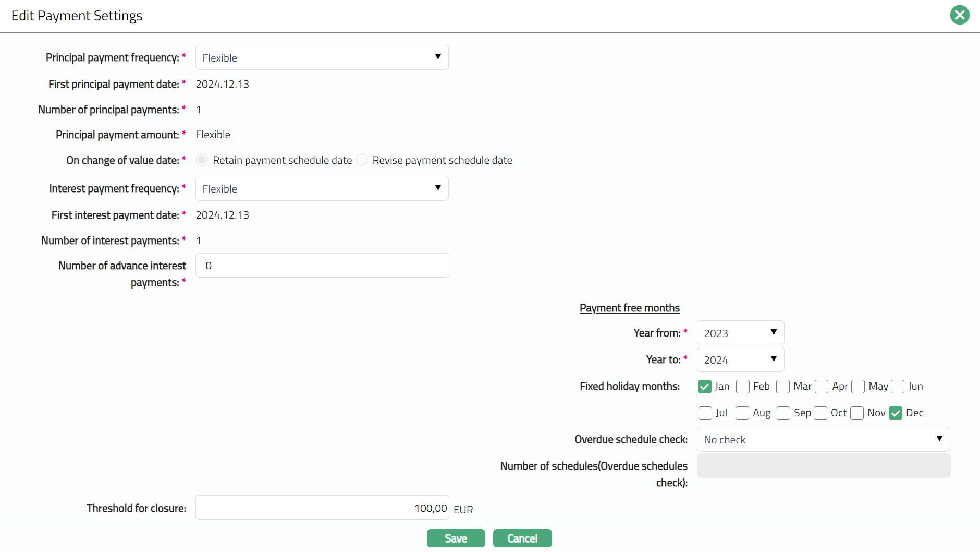Click the Payment free months heading link
Image resolution: width=980 pixels, height=552 pixels.
tap(629, 308)
